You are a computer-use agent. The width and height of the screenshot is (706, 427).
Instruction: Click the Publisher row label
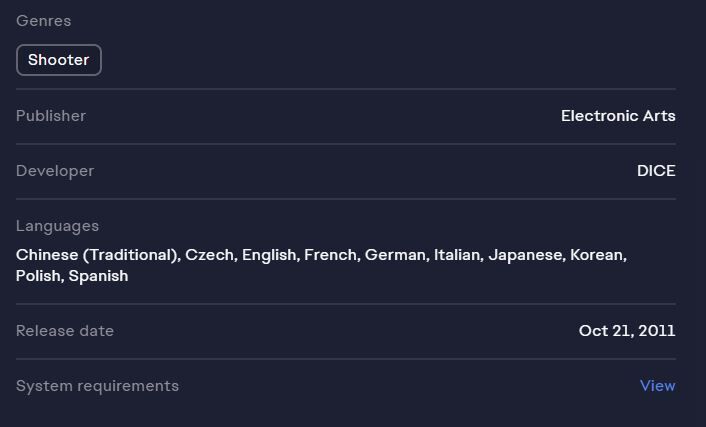click(x=51, y=116)
